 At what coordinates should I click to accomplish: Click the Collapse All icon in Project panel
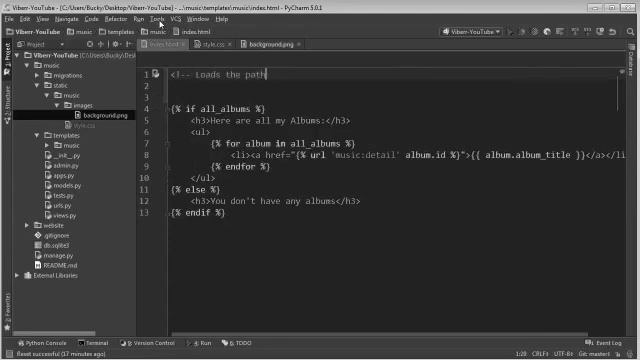pos(101,44)
